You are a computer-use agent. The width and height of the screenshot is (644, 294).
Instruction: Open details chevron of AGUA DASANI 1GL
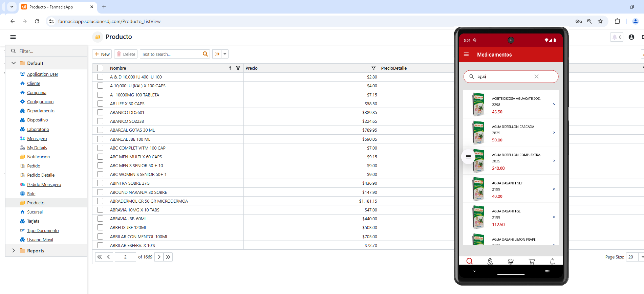pyautogui.click(x=554, y=217)
